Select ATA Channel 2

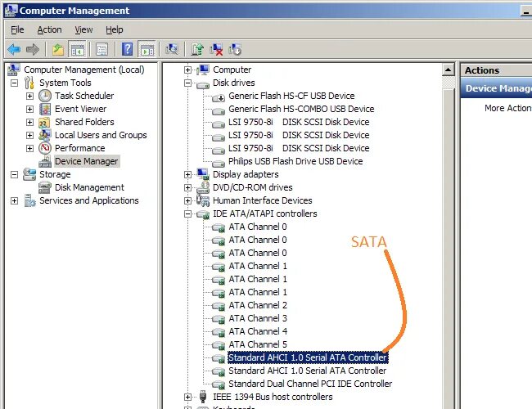[x=258, y=305]
